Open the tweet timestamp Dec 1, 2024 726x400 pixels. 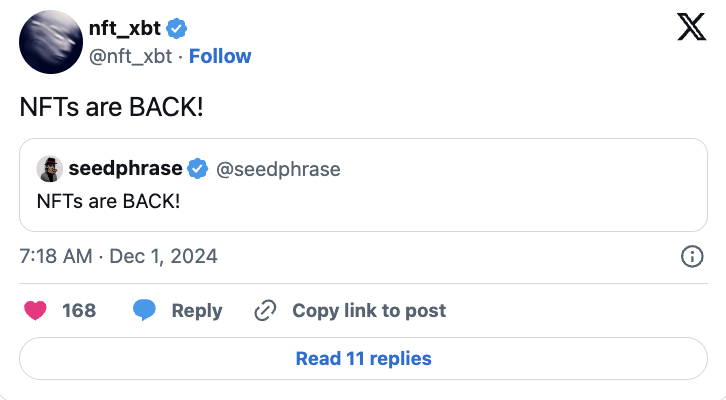(118, 257)
